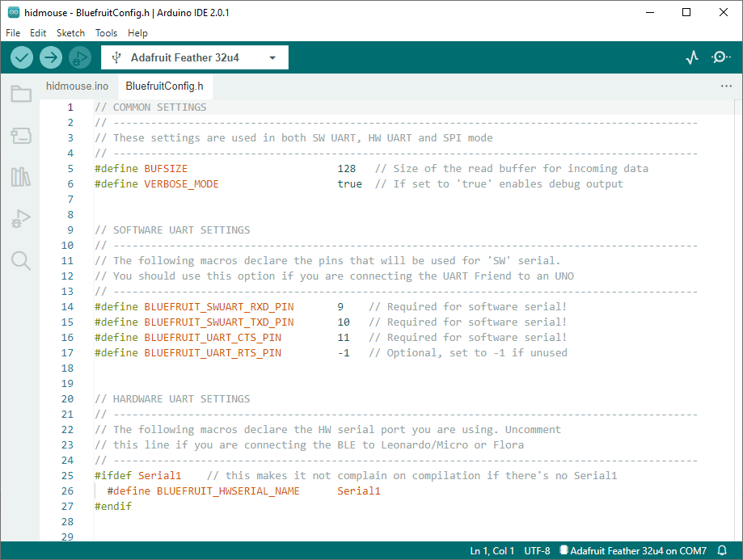The height and width of the screenshot is (560, 743).
Task: Click BLUEFRUIT_UART_RTS_PIN on line 17
Action: (x=213, y=353)
